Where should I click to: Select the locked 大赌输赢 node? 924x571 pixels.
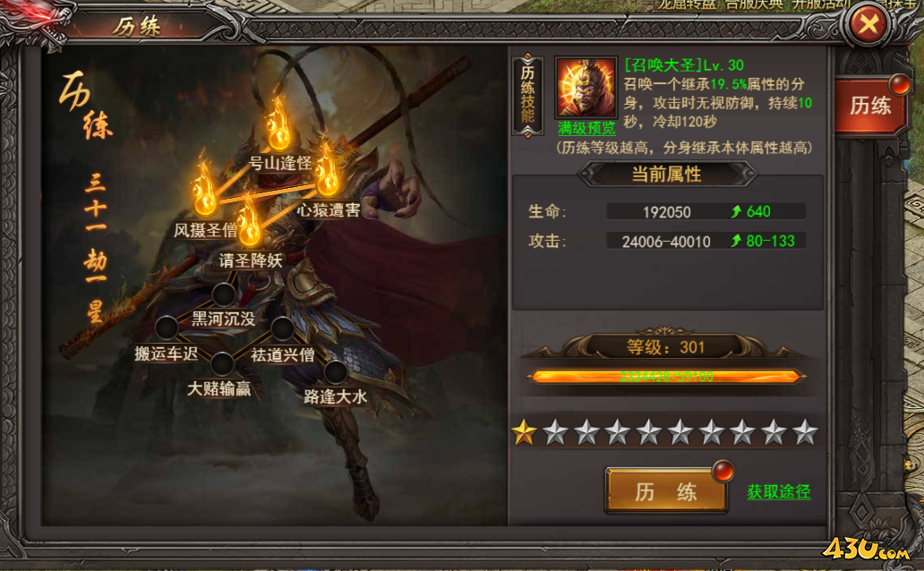pos(222,364)
